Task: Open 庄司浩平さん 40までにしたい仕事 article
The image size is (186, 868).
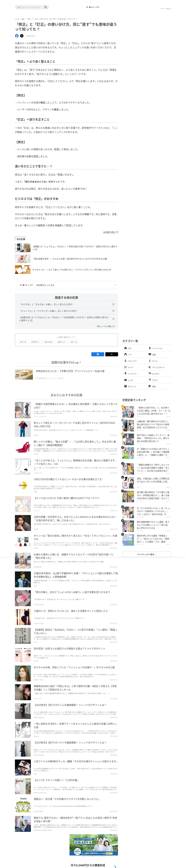Action: point(75,519)
